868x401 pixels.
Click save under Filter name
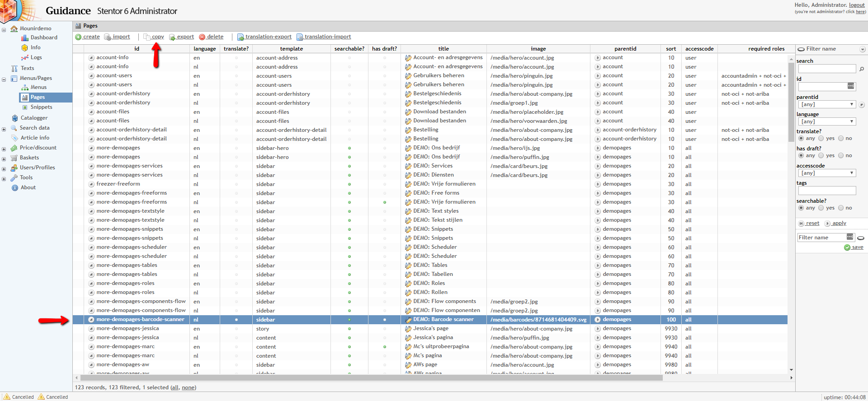854,247
